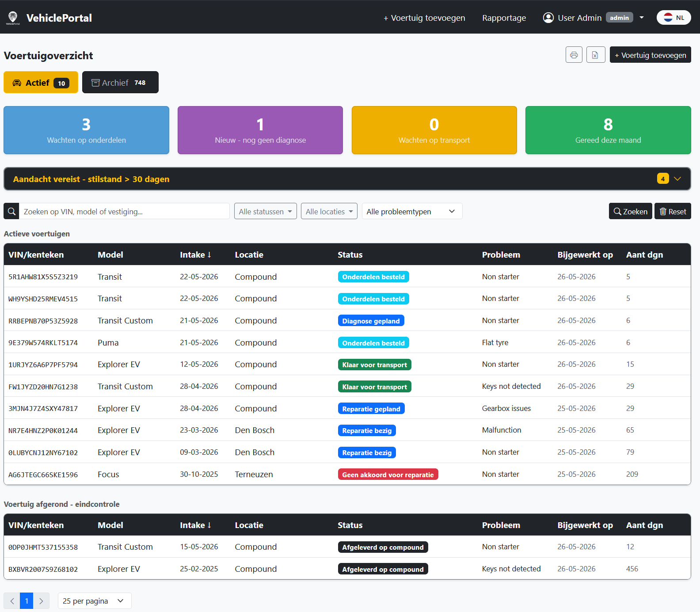
Task: Click VIN FW1JYZD20HN7G1238
Action: tap(43, 387)
